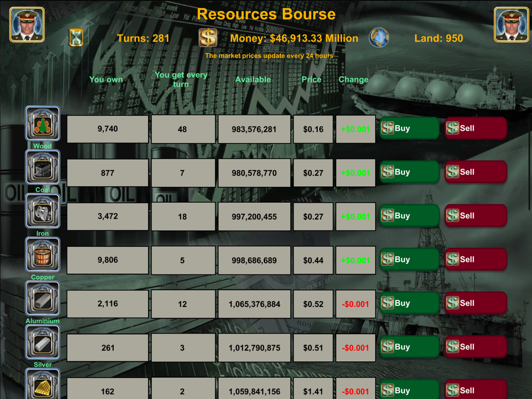Click the general portrait in the top-left corner
The height and width of the screenshot is (399, 532).
pyautogui.click(x=27, y=24)
